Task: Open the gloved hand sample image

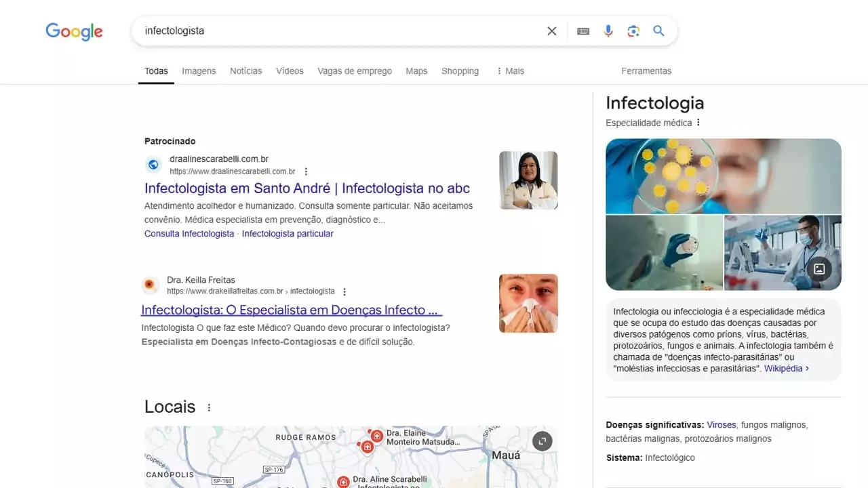Action: click(664, 253)
